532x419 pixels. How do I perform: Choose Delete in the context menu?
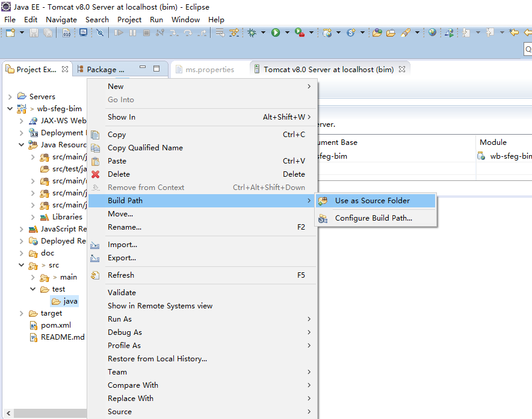point(202,174)
